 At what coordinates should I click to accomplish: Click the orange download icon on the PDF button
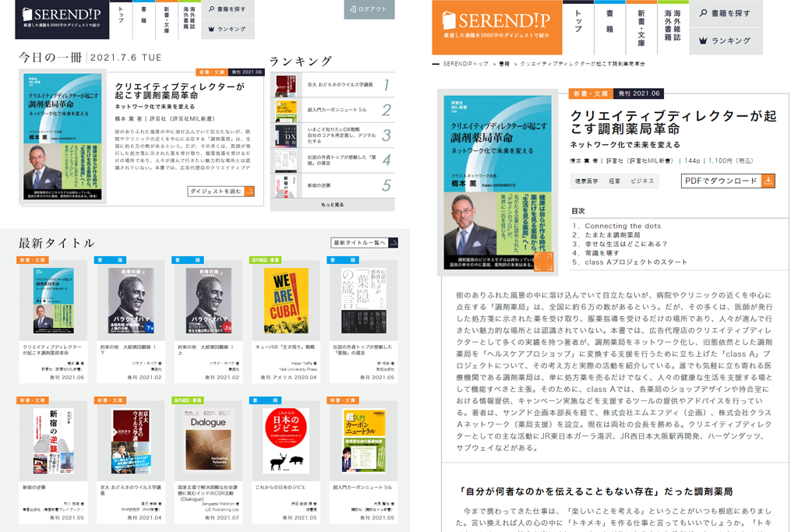coord(768,181)
